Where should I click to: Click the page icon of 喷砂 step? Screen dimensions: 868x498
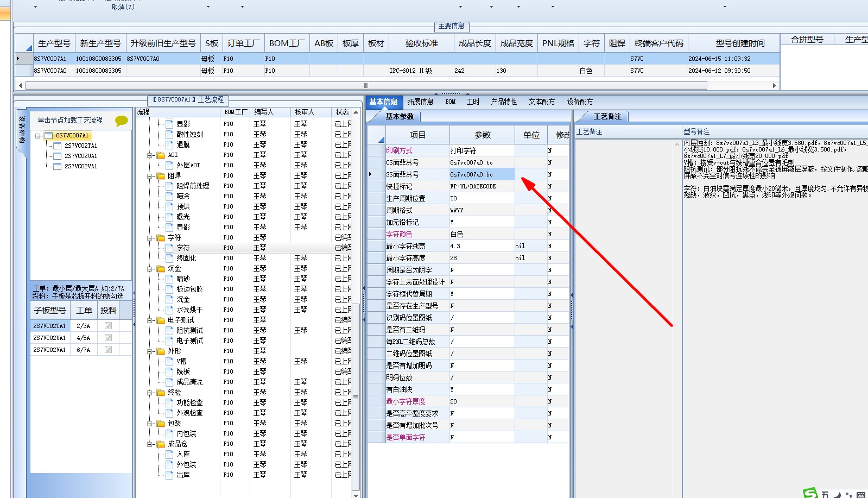pyautogui.click(x=169, y=279)
